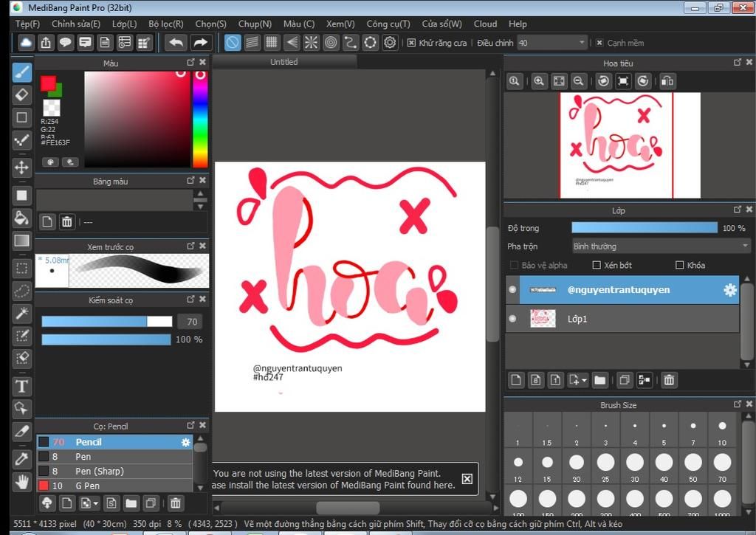Open the Công cụ(T) menu
The width and height of the screenshot is (756, 535).
pos(388,24)
